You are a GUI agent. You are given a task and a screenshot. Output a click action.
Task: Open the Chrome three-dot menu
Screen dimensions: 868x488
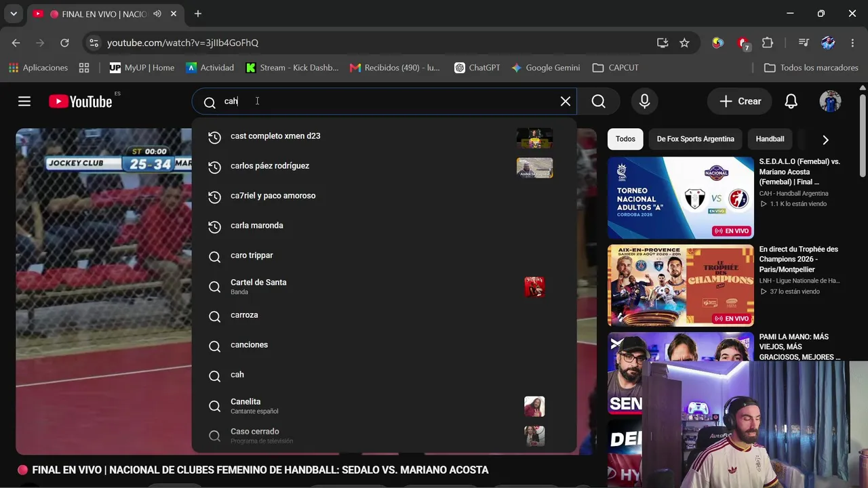point(852,43)
